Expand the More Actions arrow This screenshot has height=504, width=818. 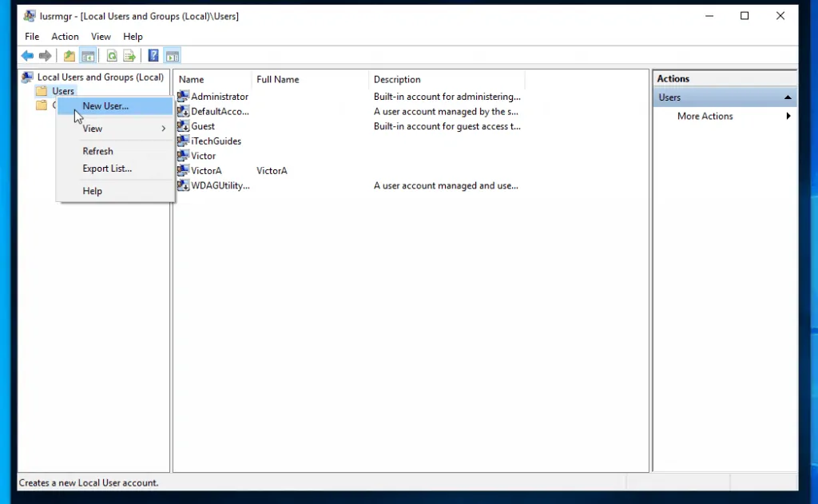click(788, 116)
